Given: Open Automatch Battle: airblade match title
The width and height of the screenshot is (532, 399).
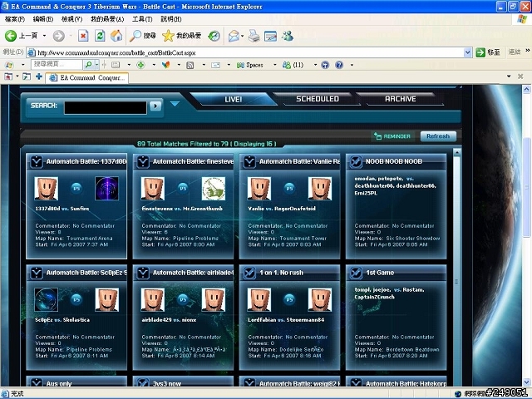Looking at the screenshot, I should [193, 273].
